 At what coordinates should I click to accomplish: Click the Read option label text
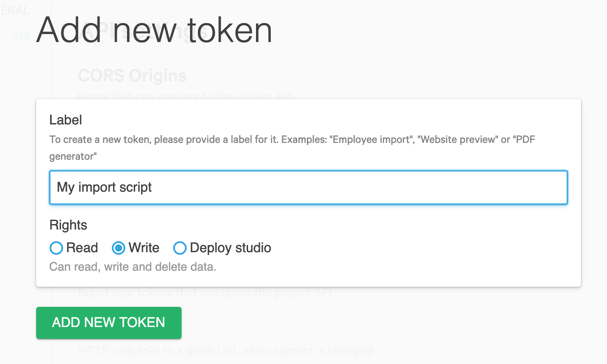tap(83, 248)
